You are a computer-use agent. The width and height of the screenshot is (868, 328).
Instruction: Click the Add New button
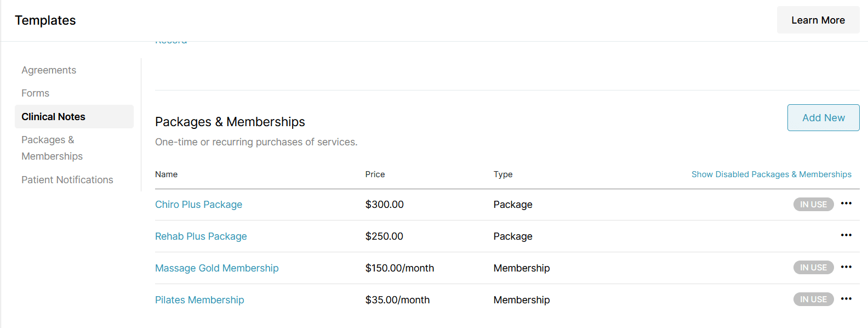823,118
